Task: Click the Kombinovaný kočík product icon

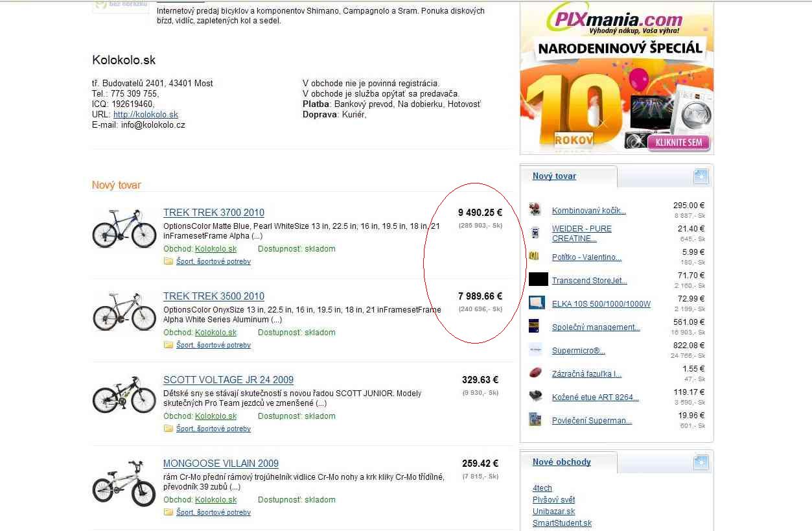Action: (535, 209)
